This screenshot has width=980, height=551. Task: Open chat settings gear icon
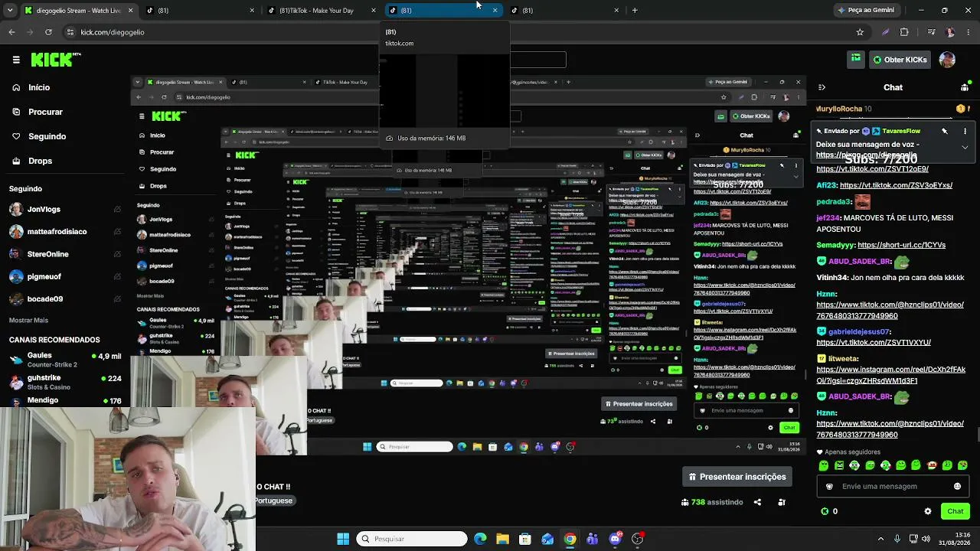coord(928,511)
